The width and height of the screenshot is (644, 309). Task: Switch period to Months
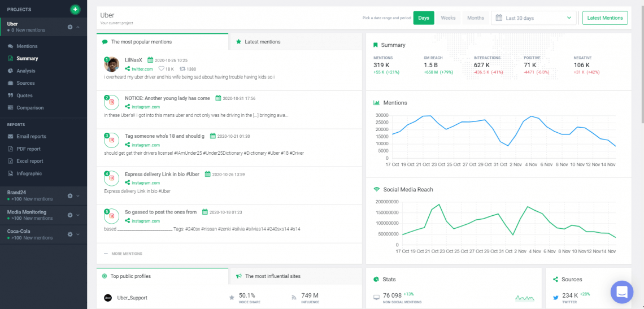(x=475, y=18)
